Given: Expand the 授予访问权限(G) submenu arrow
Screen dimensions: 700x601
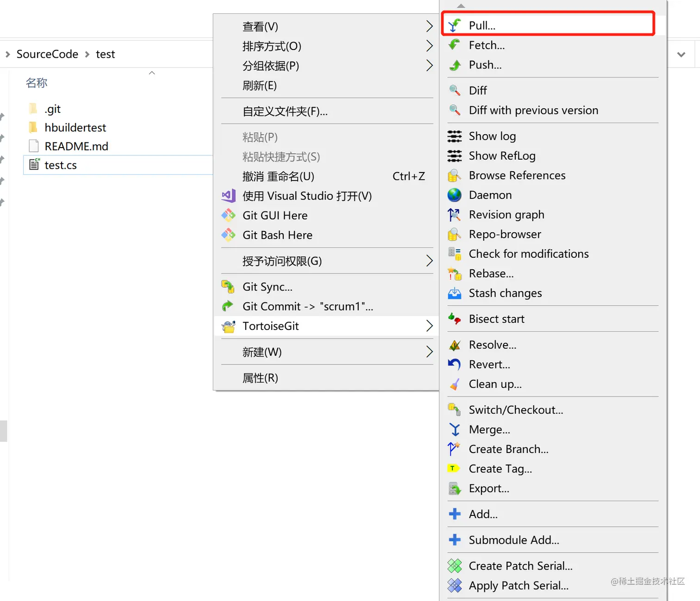Looking at the screenshot, I should pyautogui.click(x=429, y=261).
